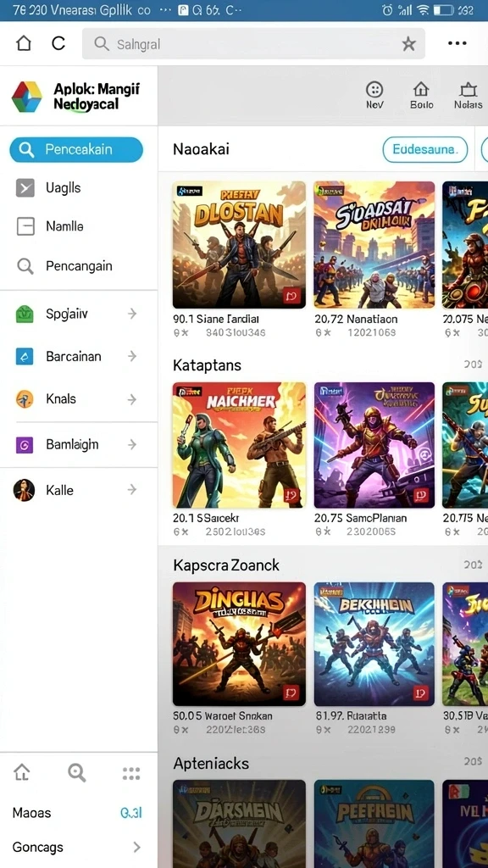Tap red badge on Sudadsai cover
This screenshot has height=868, width=488.
tap(421, 296)
